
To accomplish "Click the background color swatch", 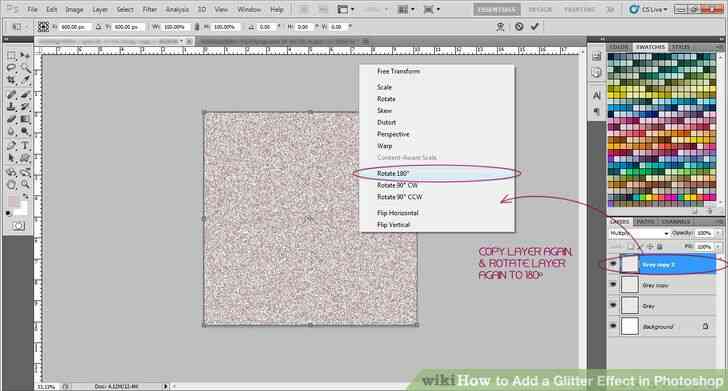I will point(21,210).
